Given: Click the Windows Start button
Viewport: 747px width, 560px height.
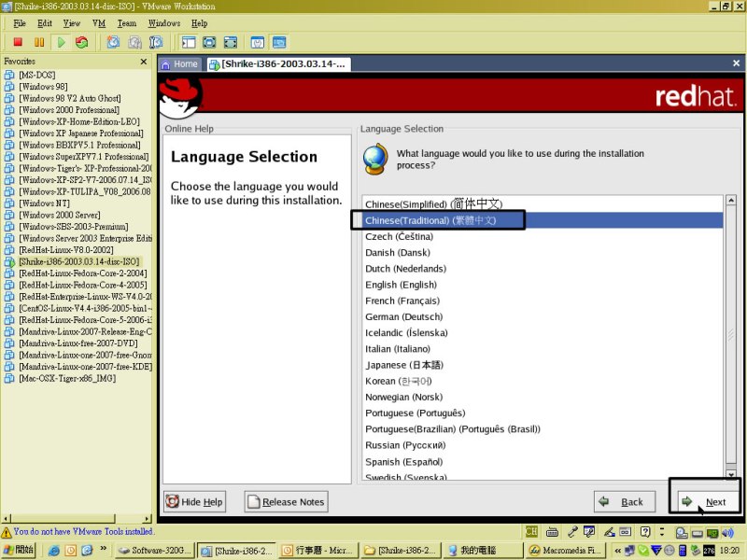Looking at the screenshot, I should tap(18, 550).
